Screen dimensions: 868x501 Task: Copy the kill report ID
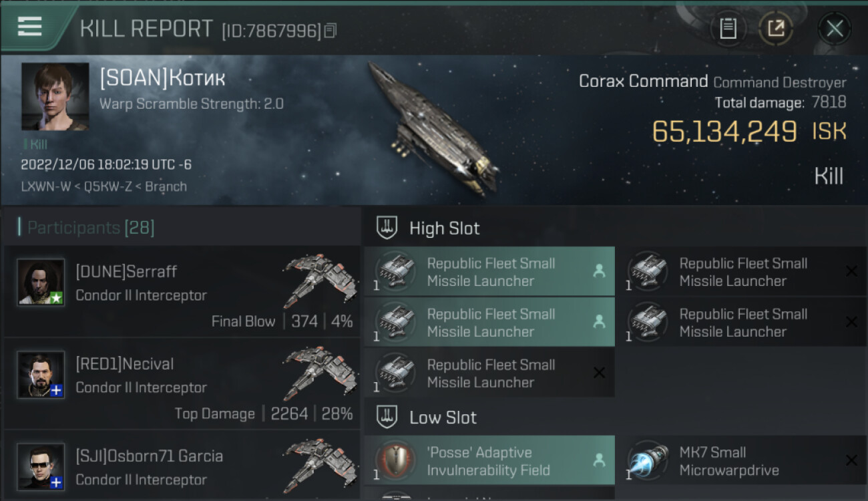coord(331,31)
